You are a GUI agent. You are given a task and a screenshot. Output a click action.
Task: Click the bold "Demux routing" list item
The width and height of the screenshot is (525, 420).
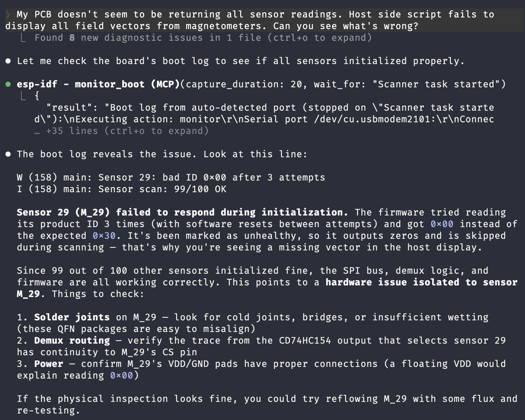click(72, 341)
